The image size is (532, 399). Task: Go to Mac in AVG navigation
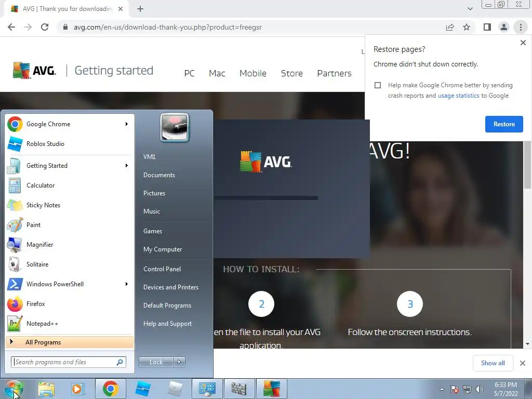click(x=217, y=73)
